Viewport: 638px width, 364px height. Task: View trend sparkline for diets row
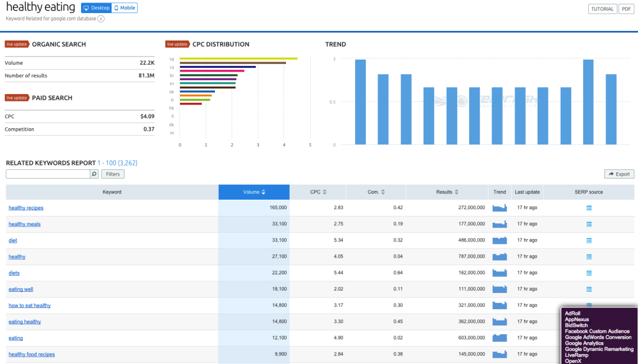[500, 273]
